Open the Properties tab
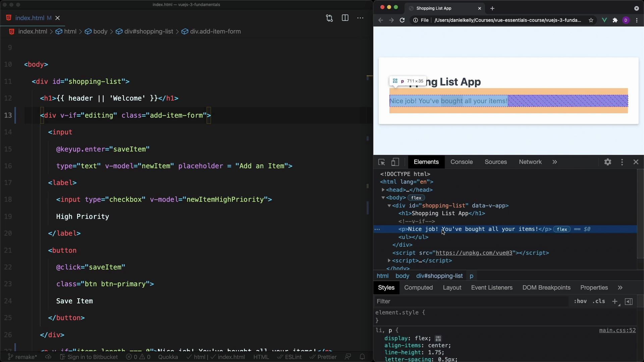This screenshot has width=644, height=362. point(594,288)
